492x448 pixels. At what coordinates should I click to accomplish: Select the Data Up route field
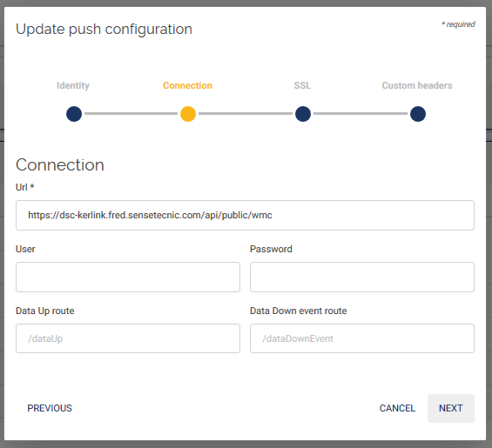coord(128,338)
